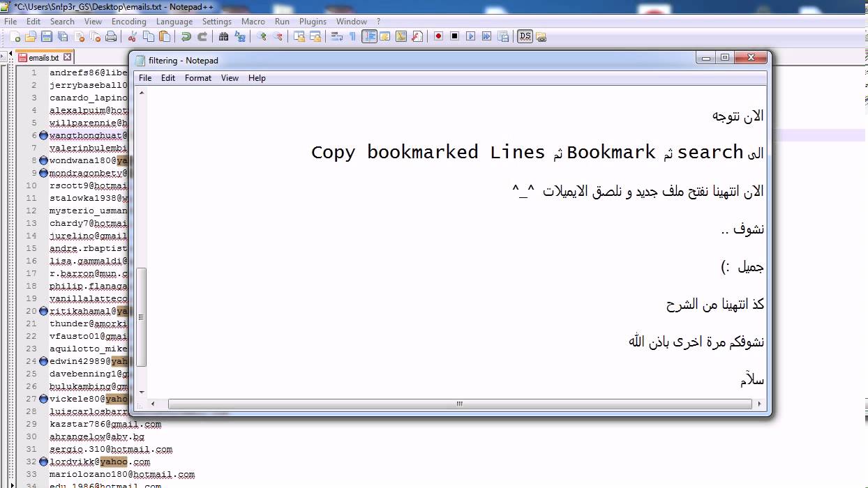The width and height of the screenshot is (868, 488).
Task: Click the Save All toolbar icon
Action: 63,36
